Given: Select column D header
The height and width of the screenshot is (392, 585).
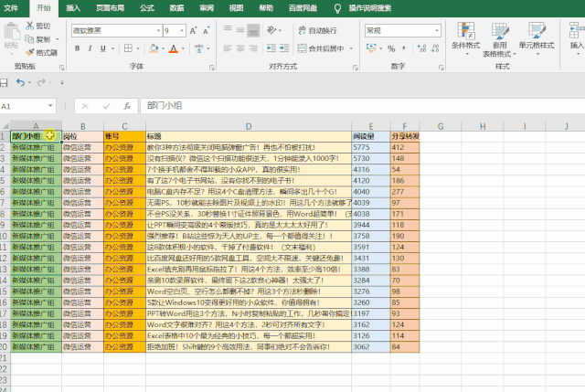Looking at the screenshot, I should click(x=249, y=126).
